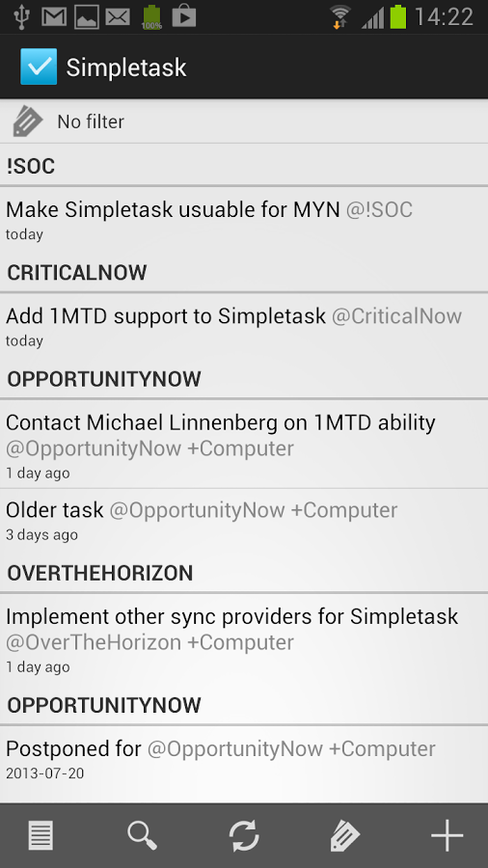Tap the Play Store notification icon
Viewport: 488px width, 868px height.
click(183, 16)
